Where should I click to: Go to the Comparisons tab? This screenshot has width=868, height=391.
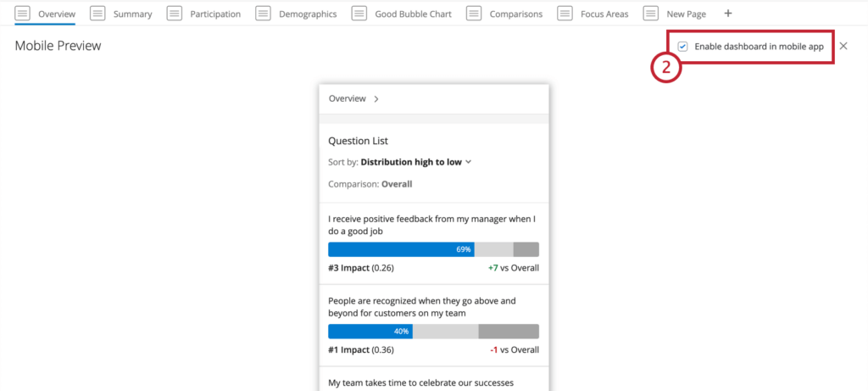tap(515, 14)
